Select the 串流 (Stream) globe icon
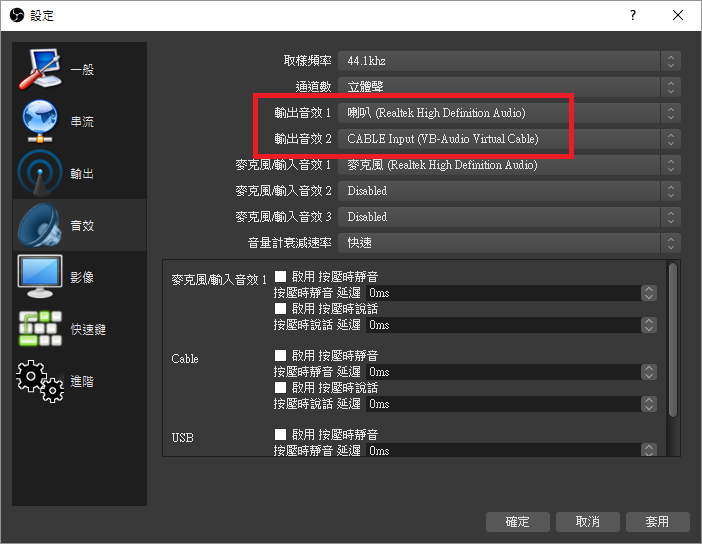The image size is (702, 544). click(x=40, y=121)
